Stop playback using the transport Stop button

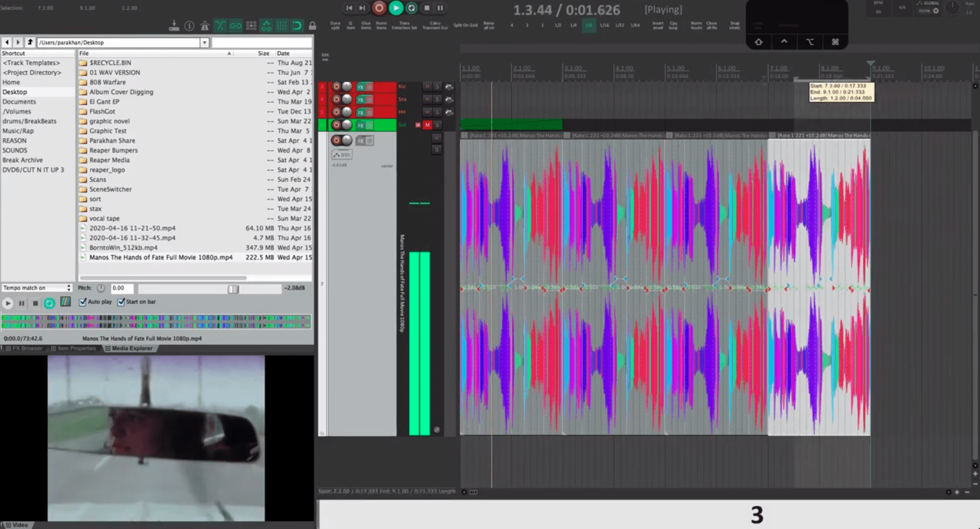427,8
